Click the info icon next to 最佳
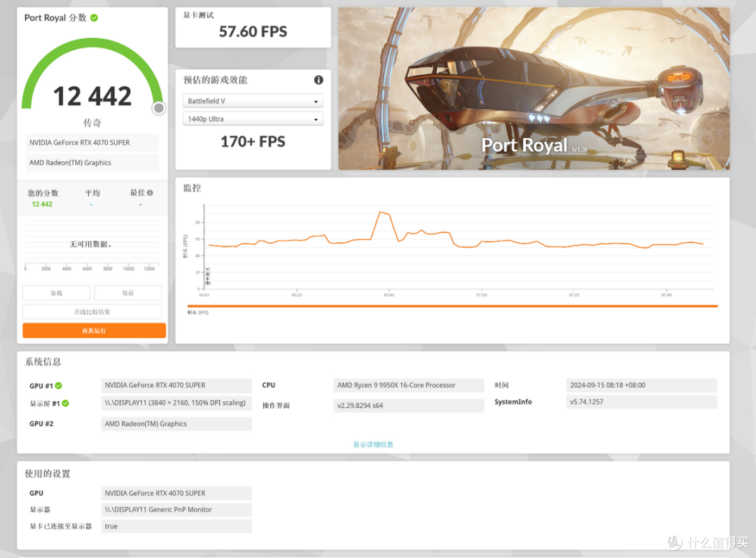 pos(150,193)
